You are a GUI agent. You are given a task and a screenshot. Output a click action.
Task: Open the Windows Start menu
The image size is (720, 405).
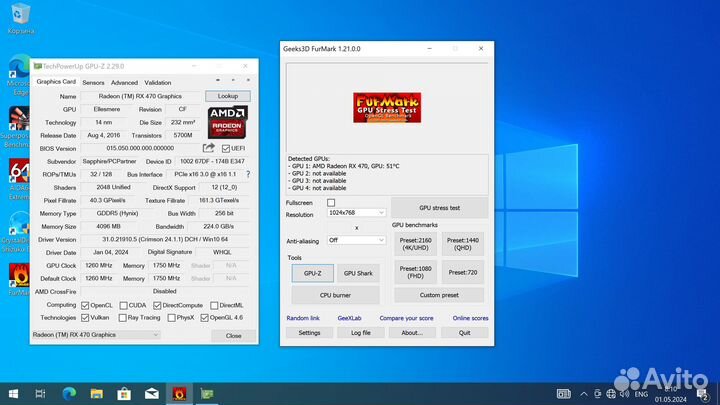[13, 394]
